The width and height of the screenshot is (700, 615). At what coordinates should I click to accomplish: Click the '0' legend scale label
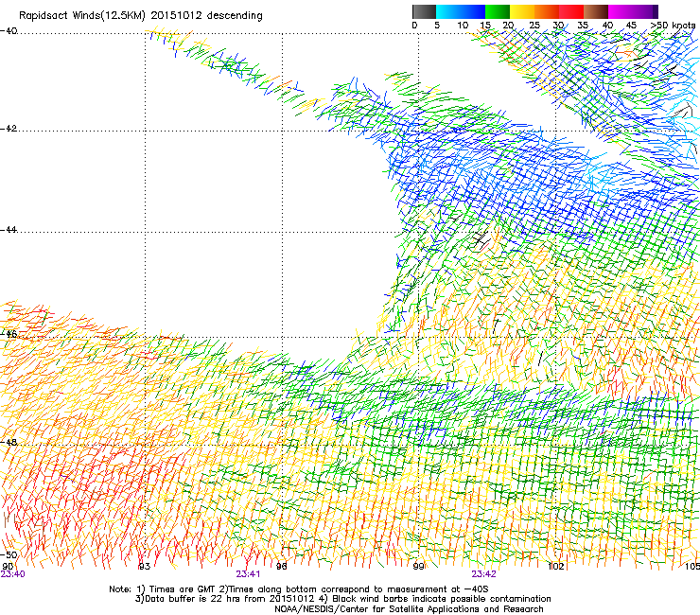pos(414,26)
